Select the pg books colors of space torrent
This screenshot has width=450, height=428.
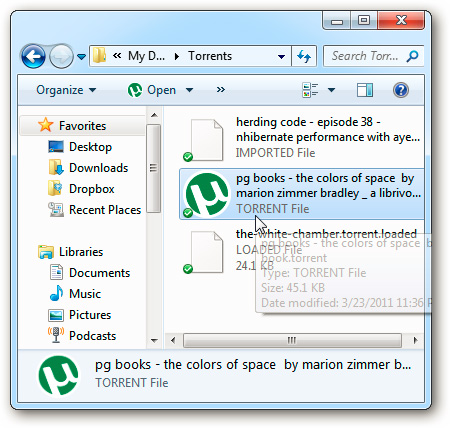point(302,194)
